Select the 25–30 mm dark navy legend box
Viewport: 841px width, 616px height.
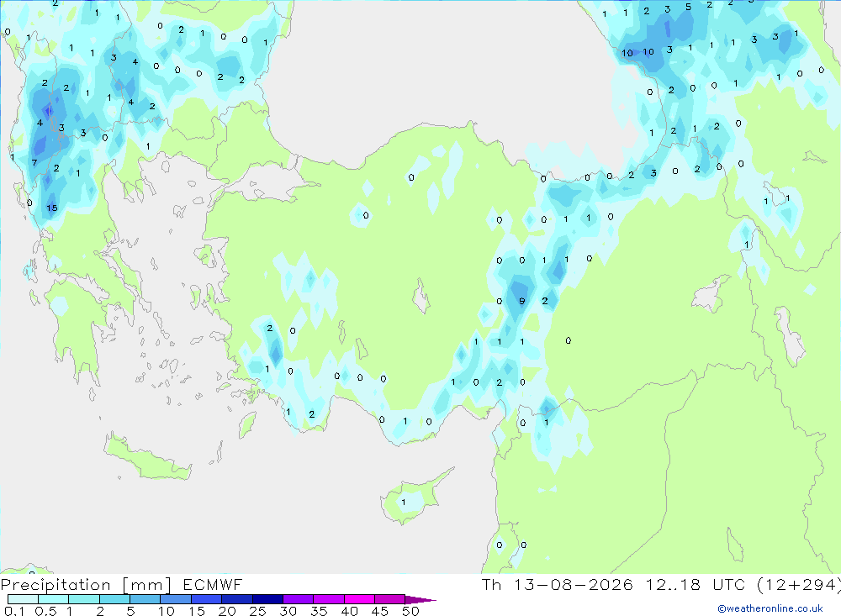[267, 599]
